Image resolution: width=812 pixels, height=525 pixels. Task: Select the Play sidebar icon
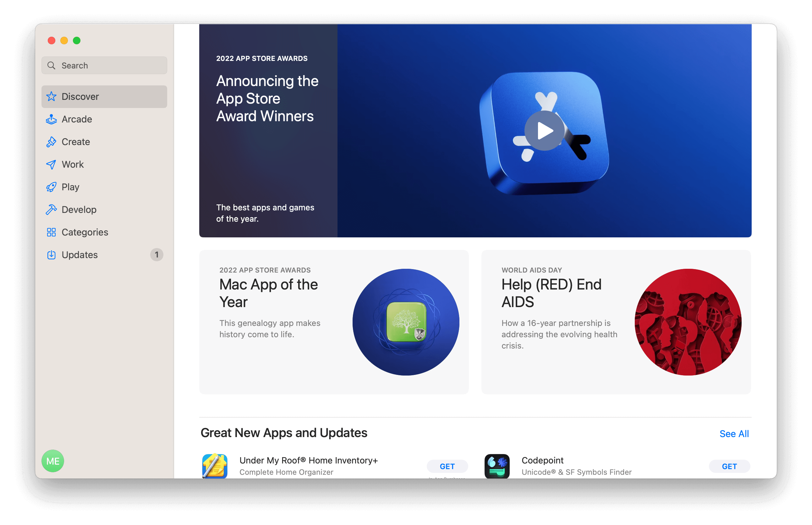(52, 187)
